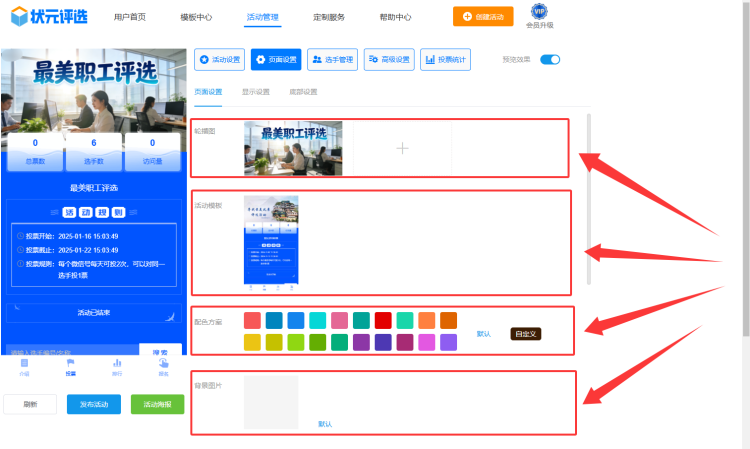Go to 用户首页 in the top navigation
Screen dimensions: 750x449
(130, 17)
